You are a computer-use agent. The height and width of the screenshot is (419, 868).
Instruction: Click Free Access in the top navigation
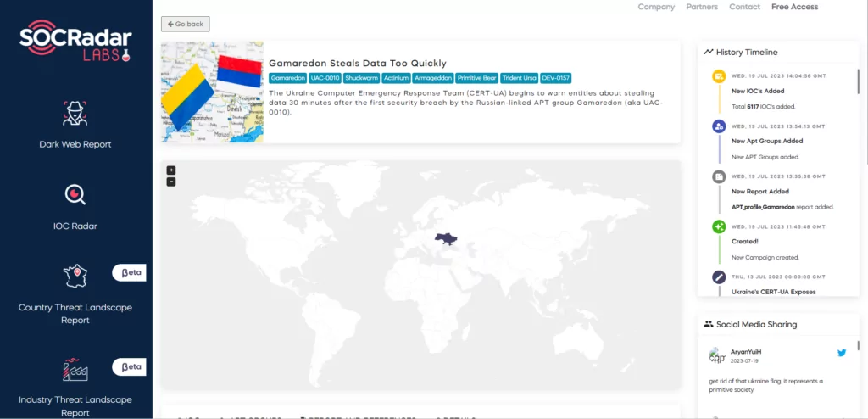(x=794, y=7)
